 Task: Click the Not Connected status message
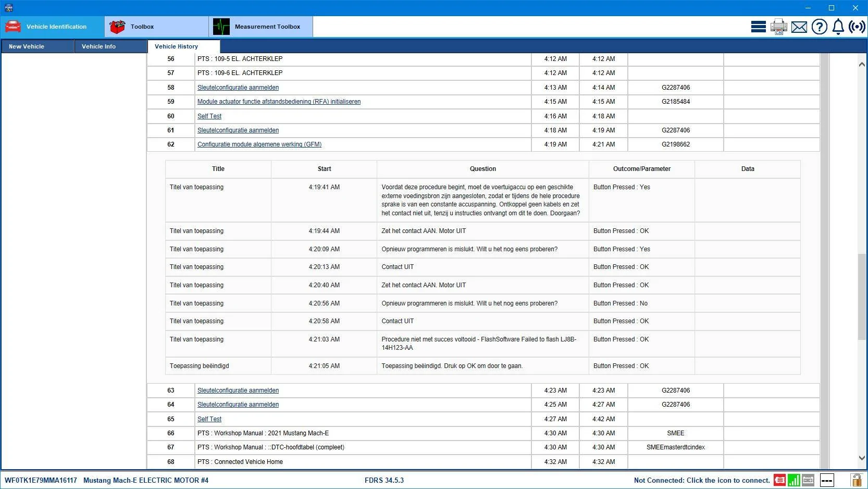[x=702, y=480]
